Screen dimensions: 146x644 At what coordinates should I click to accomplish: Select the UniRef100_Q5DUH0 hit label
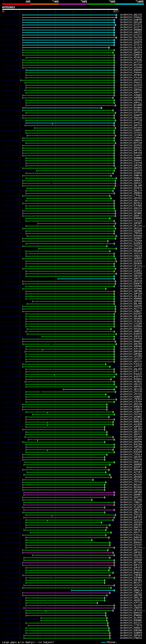click(x=131, y=70)
